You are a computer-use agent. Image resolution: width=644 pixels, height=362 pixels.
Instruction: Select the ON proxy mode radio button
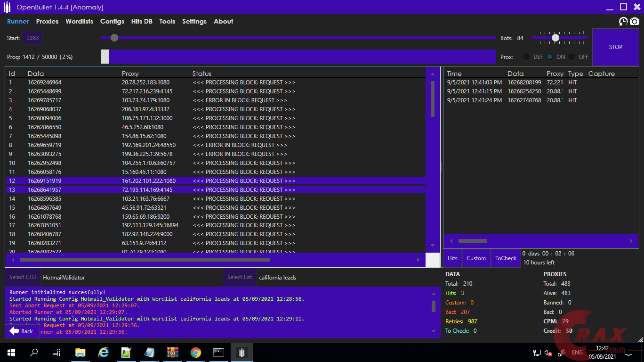[x=549, y=57]
